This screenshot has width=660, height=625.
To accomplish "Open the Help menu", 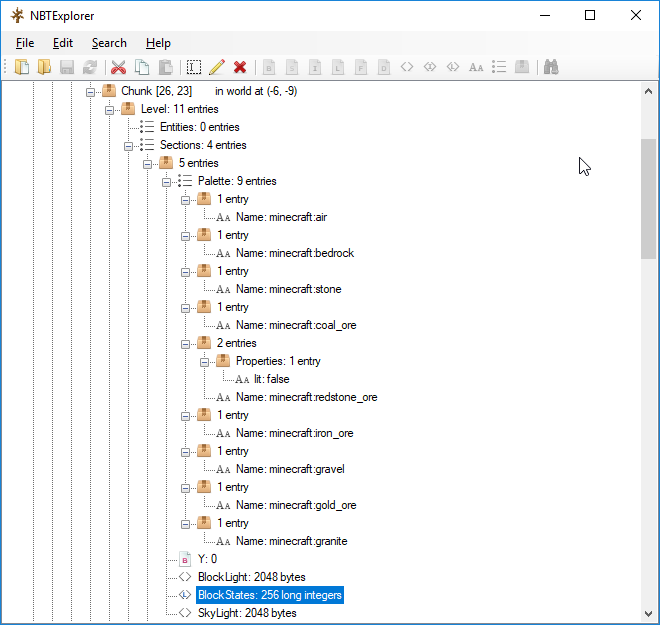I will 158,43.
